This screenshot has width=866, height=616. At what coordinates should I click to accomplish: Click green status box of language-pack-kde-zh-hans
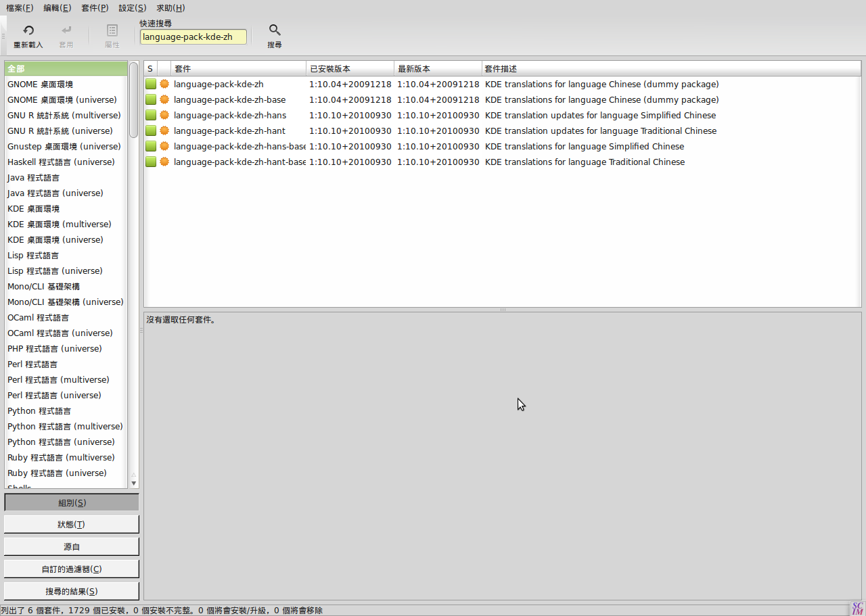coord(151,116)
